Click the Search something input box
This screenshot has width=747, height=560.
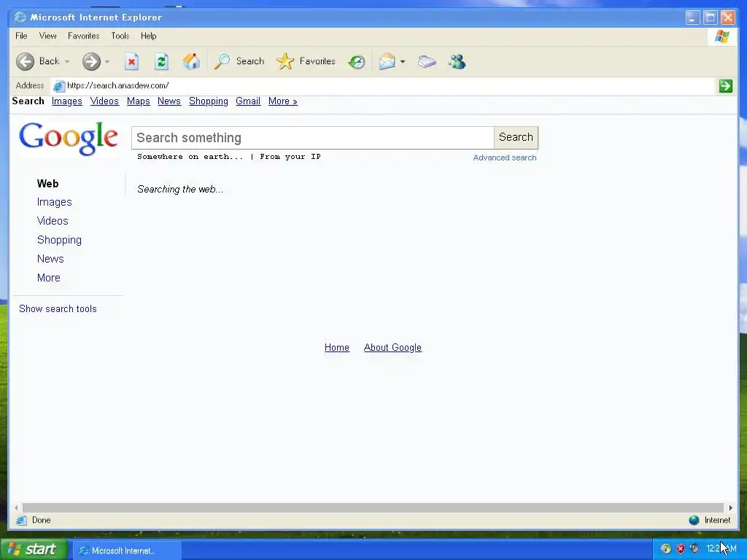pos(313,138)
